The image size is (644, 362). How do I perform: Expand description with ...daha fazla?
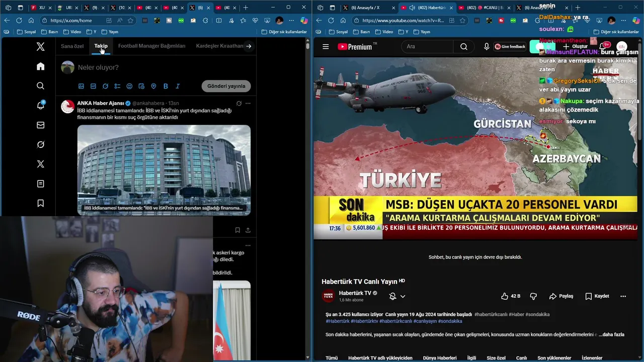click(612, 334)
